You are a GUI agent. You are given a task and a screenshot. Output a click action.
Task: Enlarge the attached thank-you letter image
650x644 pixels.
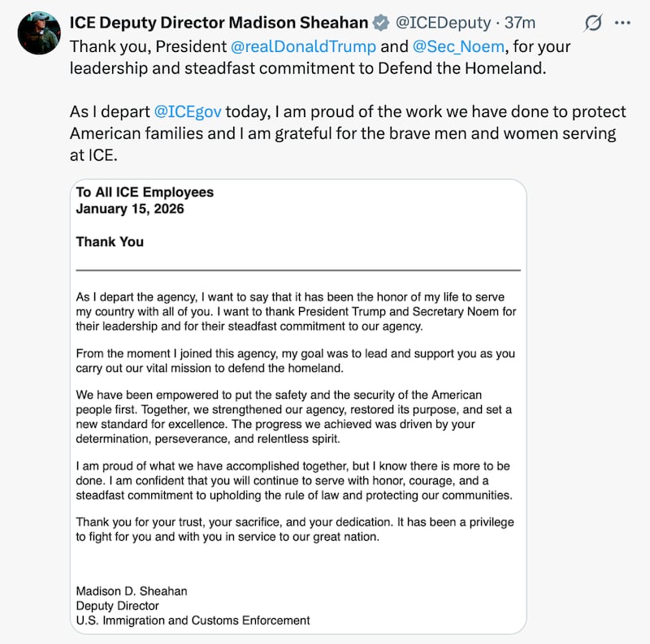297,406
